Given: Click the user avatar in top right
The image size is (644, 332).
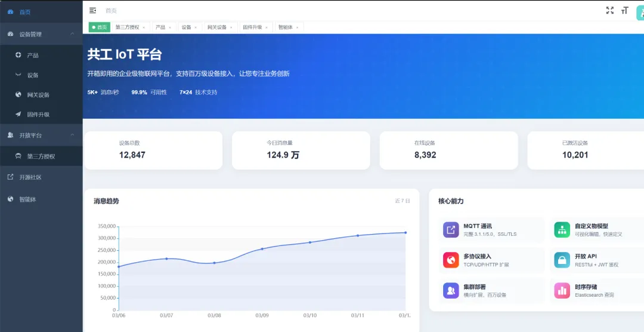Looking at the screenshot, I should tap(640, 13).
